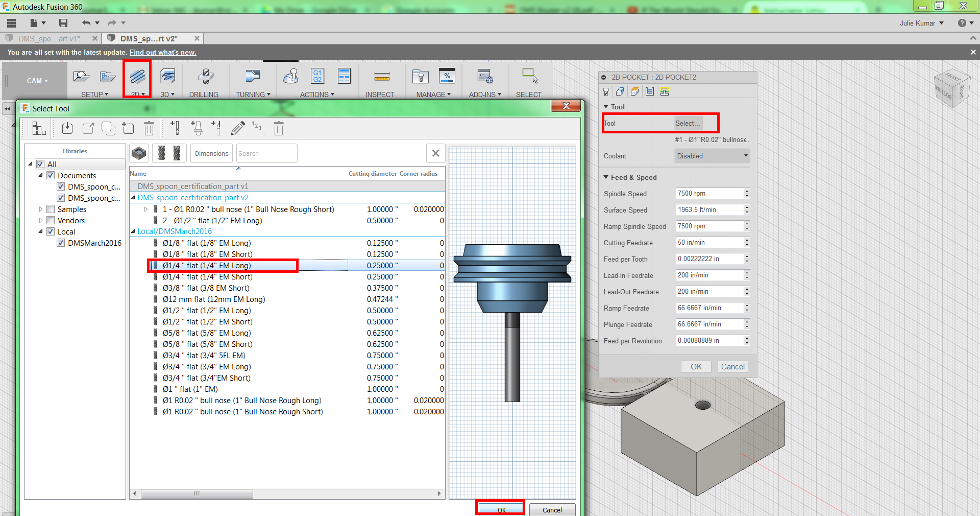Open the Linking tab icon in 2D Pocket panel
980x516 pixels.
(x=664, y=91)
